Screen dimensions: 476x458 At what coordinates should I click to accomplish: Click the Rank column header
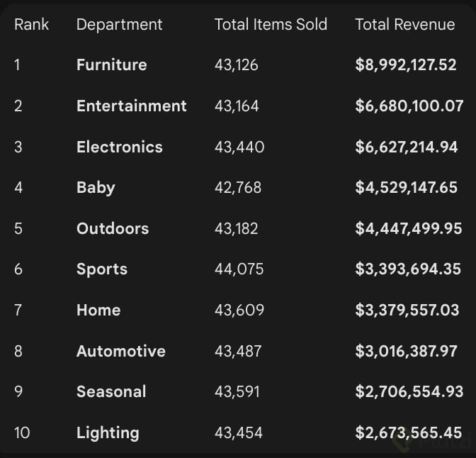[32, 24]
